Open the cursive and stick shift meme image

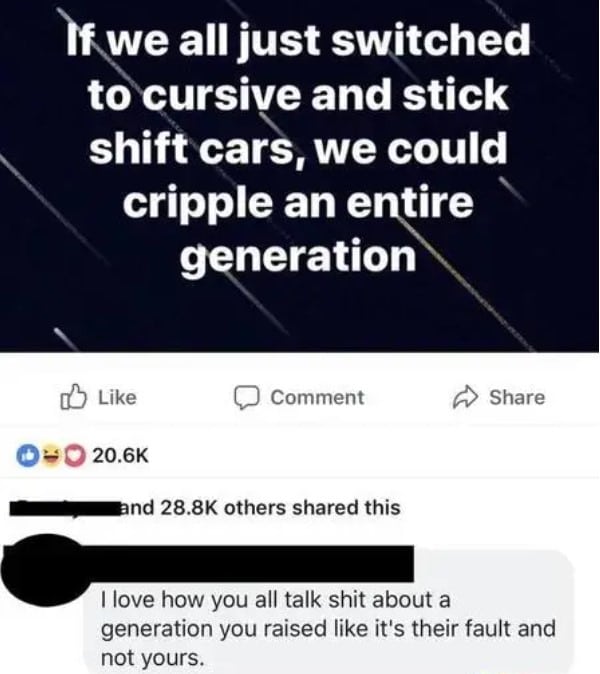coord(300,176)
